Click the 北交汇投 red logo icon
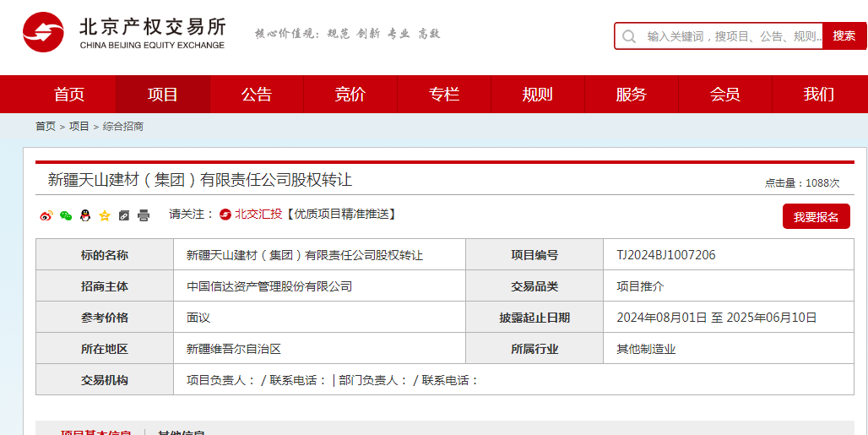 point(225,215)
